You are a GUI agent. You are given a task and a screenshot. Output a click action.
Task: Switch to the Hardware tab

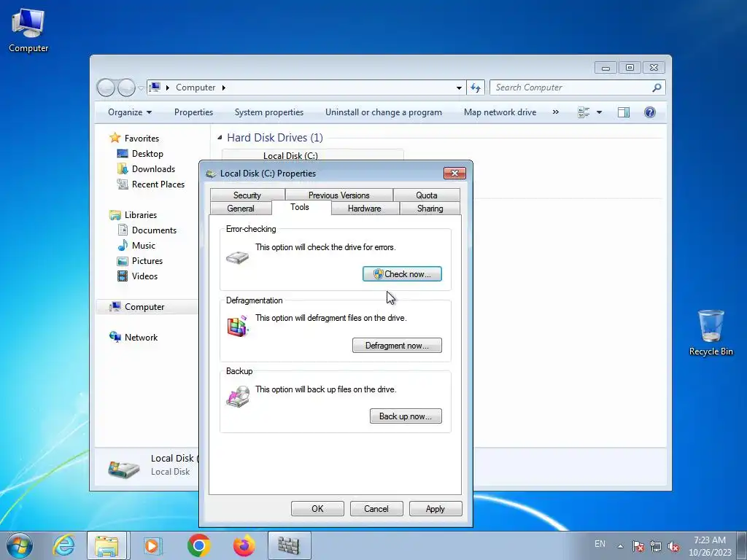pos(365,209)
